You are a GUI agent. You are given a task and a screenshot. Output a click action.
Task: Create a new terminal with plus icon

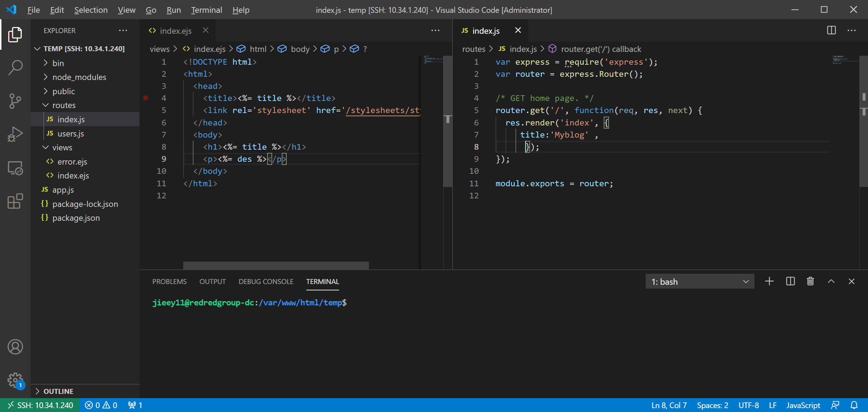[769, 282]
